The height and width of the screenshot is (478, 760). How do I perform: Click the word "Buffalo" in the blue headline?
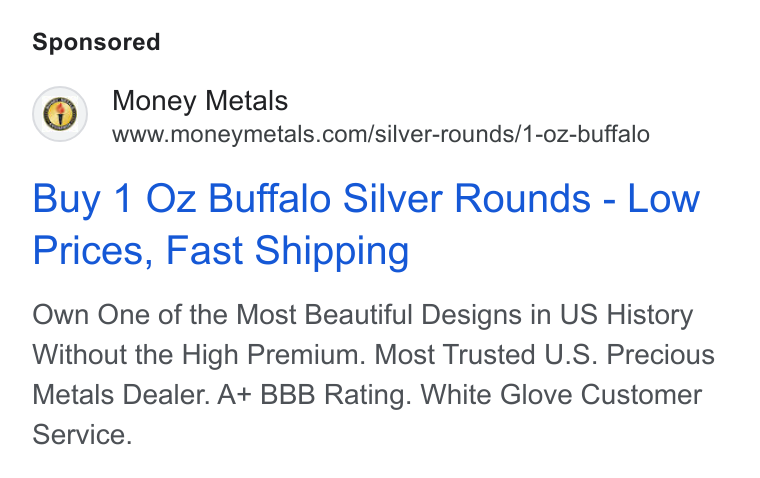click(x=269, y=199)
